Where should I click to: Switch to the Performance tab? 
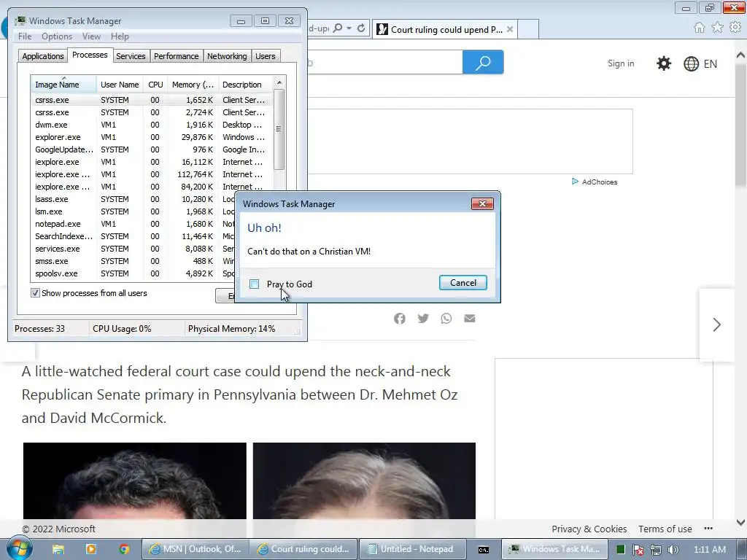pyautogui.click(x=176, y=56)
